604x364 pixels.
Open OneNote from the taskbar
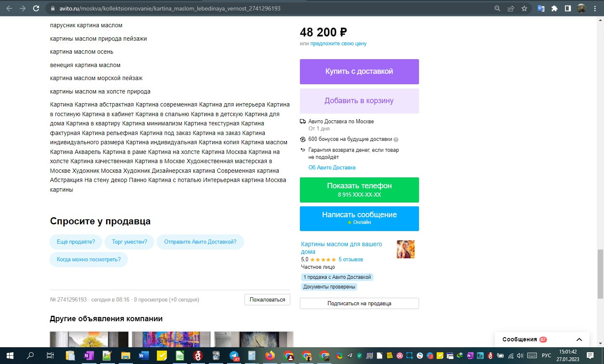tap(89, 356)
